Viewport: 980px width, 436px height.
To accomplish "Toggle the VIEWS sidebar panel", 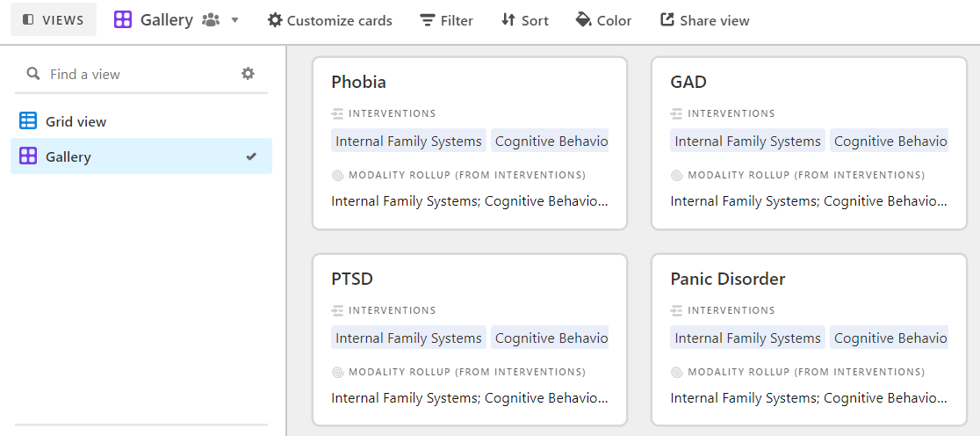I will click(54, 19).
